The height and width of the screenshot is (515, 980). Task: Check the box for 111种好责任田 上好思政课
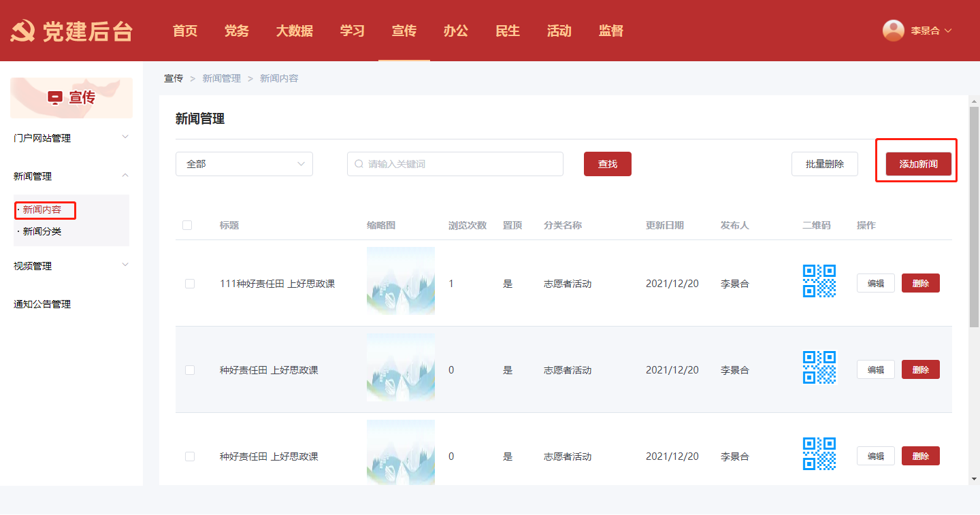190,284
